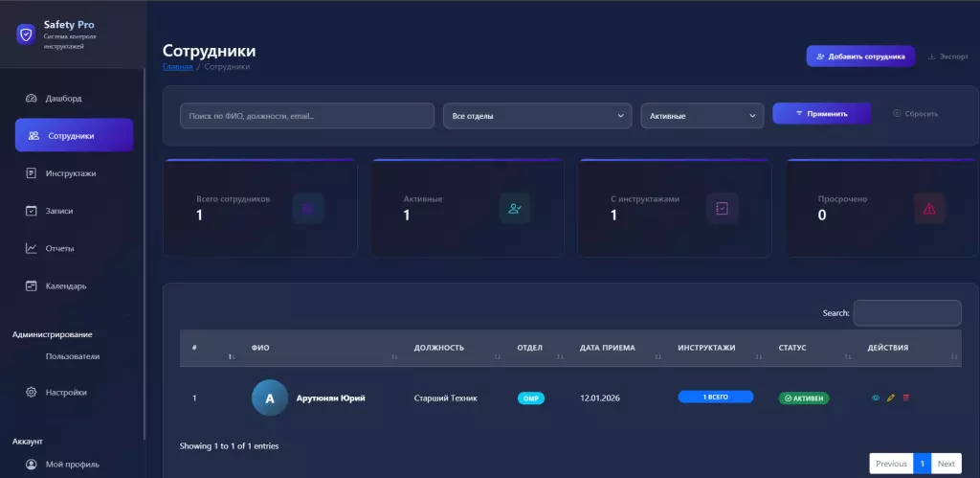
Task: Click the trash icon to delete employee
Action: click(x=905, y=398)
